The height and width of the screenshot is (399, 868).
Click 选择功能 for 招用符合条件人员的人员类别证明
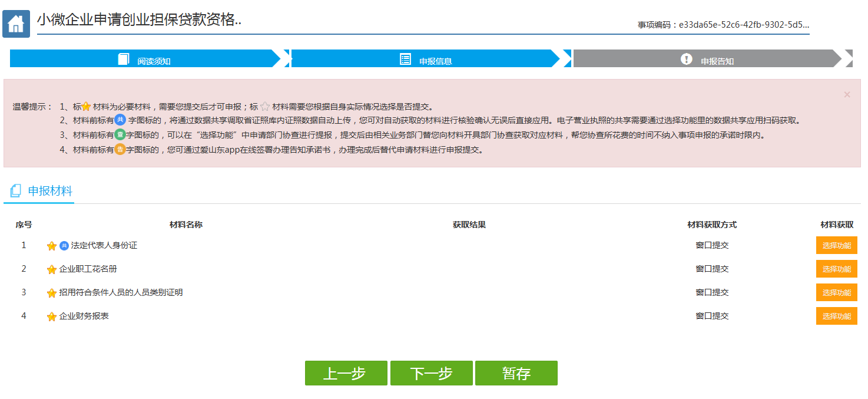point(836,292)
